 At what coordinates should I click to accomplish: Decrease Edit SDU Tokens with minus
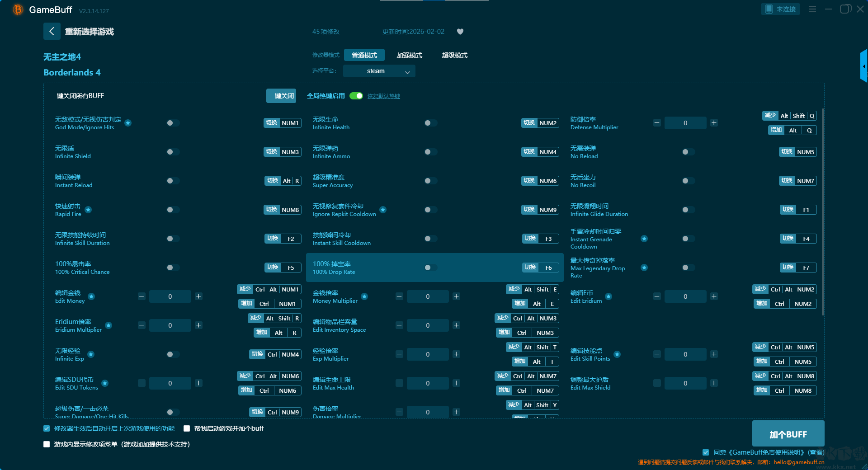coord(142,383)
